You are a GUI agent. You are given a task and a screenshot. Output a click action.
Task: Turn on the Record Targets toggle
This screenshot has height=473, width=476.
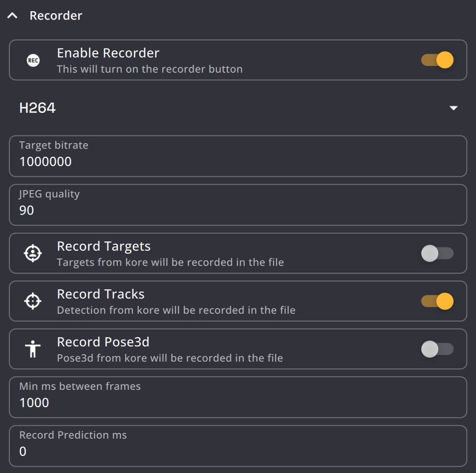[x=437, y=253]
